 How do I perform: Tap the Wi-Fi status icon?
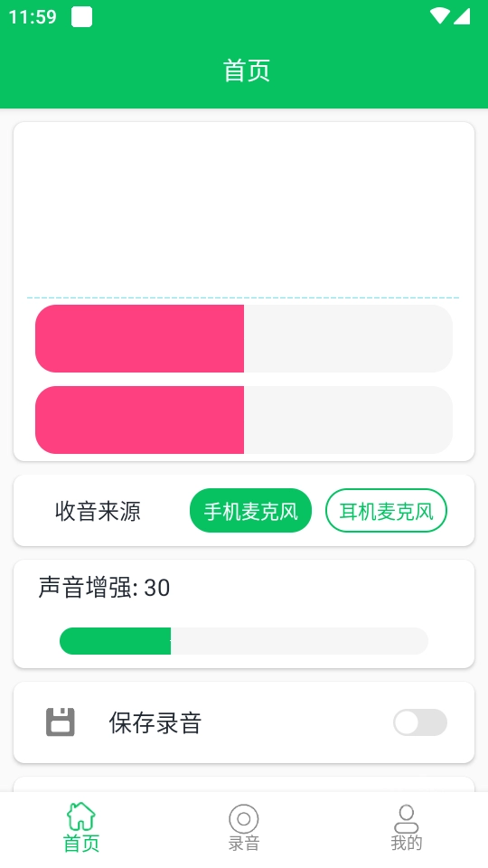(440, 16)
